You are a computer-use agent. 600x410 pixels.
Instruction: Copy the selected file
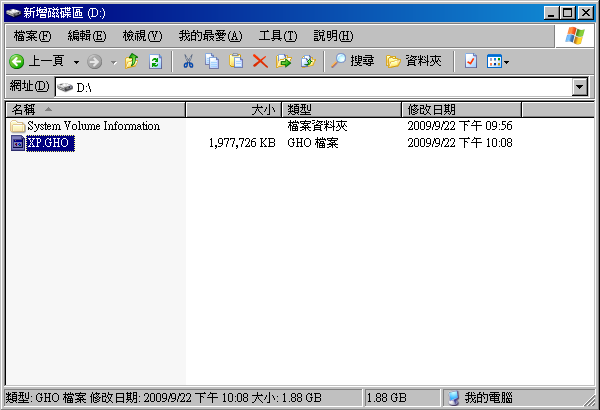(x=212, y=61)
